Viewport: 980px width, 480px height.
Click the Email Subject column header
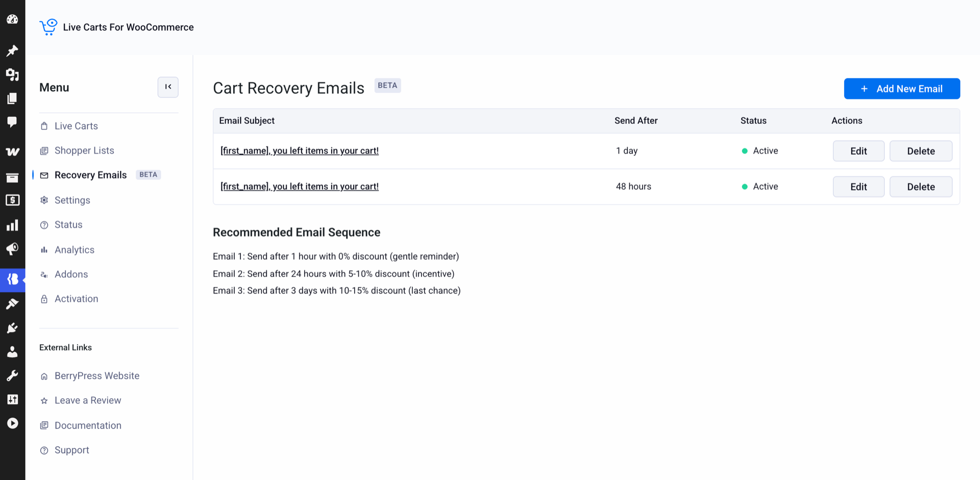(x=247, y=121)
